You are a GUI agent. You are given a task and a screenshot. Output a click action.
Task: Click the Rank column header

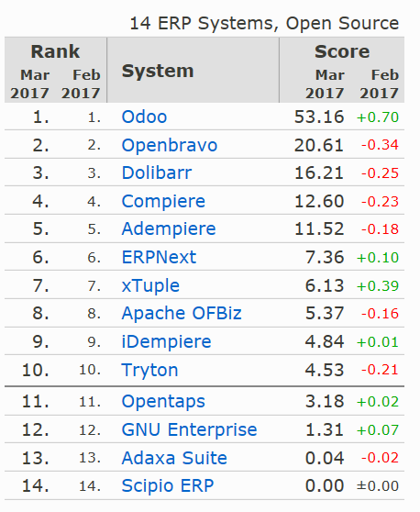[x=55, y=51]
